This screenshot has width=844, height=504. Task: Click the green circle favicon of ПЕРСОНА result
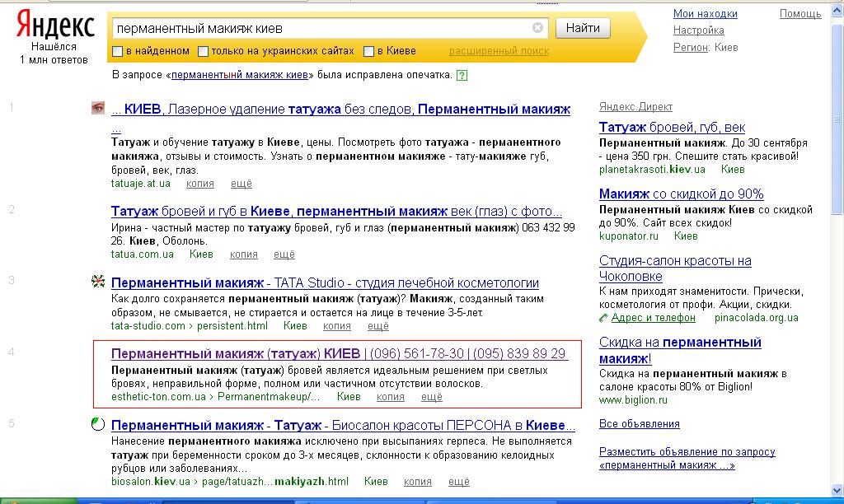click(98, 424)
